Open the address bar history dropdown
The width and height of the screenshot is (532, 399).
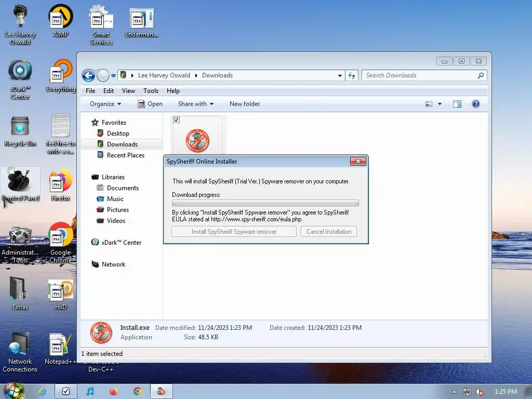340,76
